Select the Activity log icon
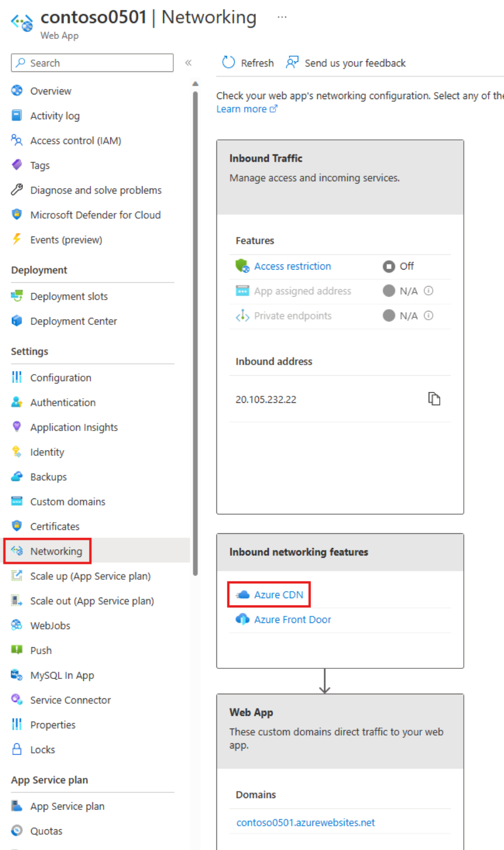The width and height of the screenshot is (504, 850). coord(17,116)
